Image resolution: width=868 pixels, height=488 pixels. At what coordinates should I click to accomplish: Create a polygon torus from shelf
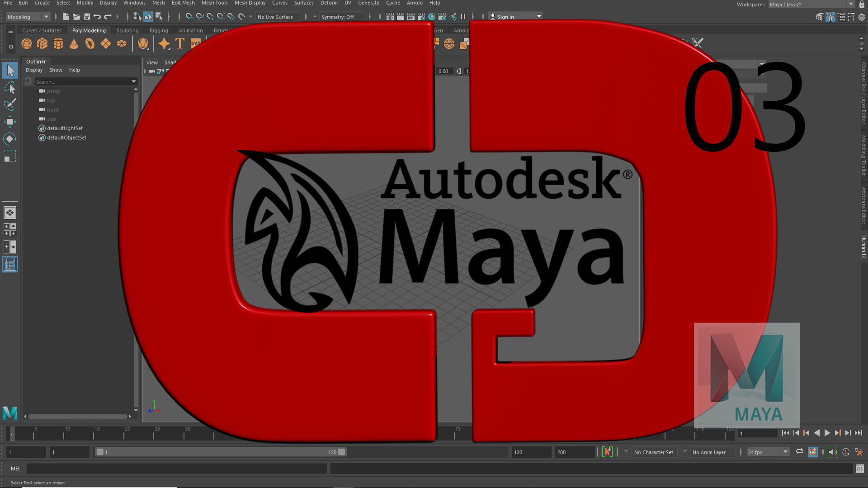point(90,44)
